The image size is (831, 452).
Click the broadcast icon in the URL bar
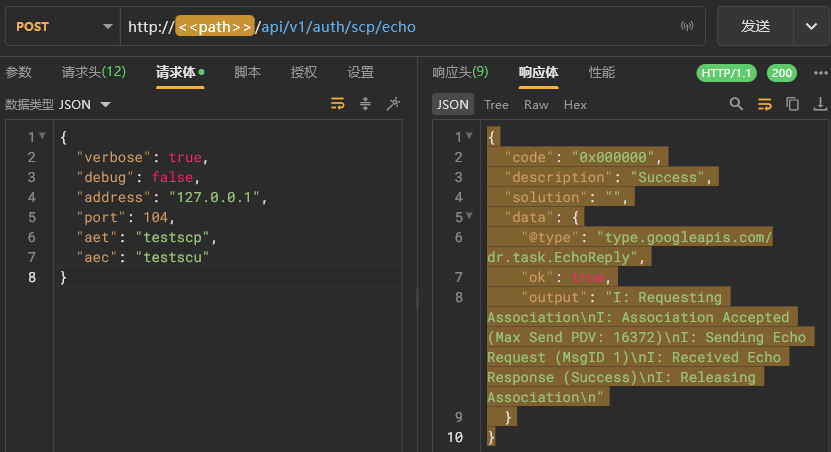click(687, 27)
